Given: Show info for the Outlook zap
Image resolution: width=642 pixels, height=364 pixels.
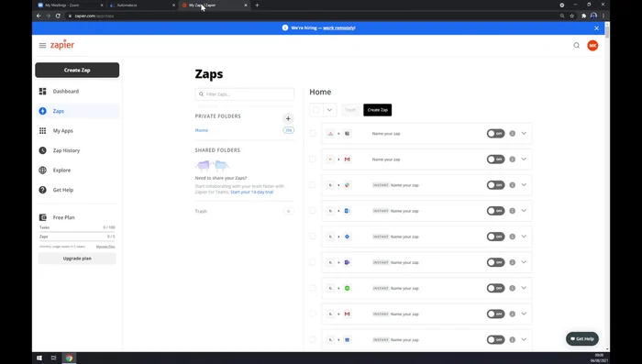Looking at the screenshot, I should (x=512, y=211).
